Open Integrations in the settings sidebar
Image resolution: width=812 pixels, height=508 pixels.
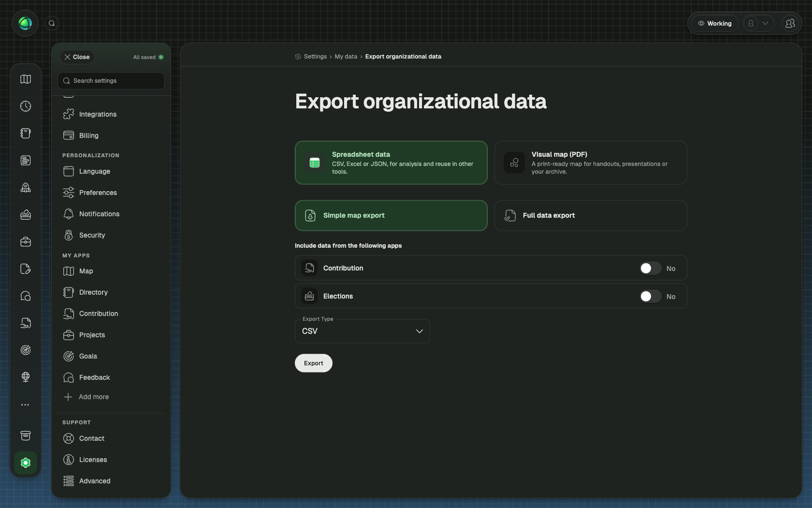[x=111, y=114]
